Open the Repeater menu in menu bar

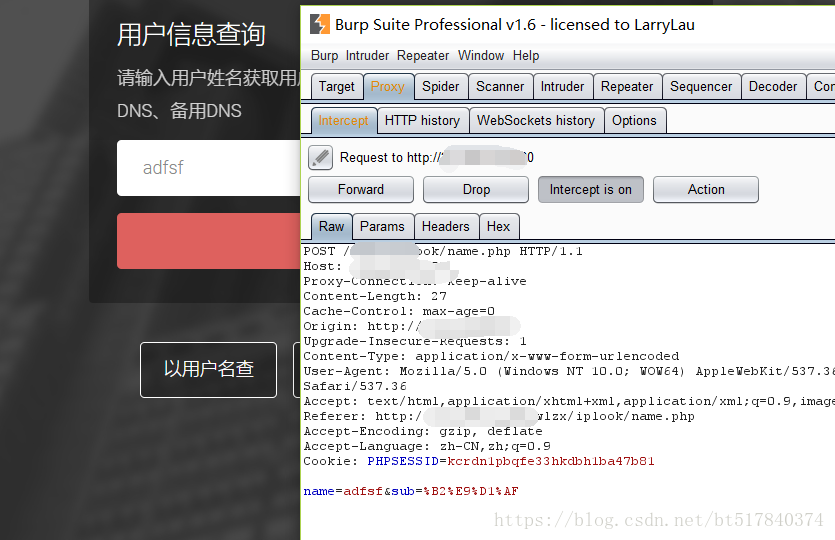click(423, 55)
